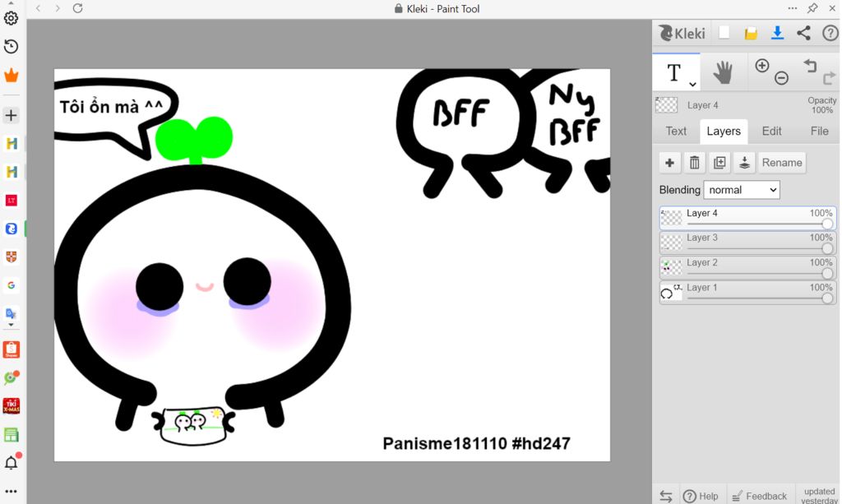Redo the last action
This screenshot has height=504, width=842.
(x=829, y=78)
